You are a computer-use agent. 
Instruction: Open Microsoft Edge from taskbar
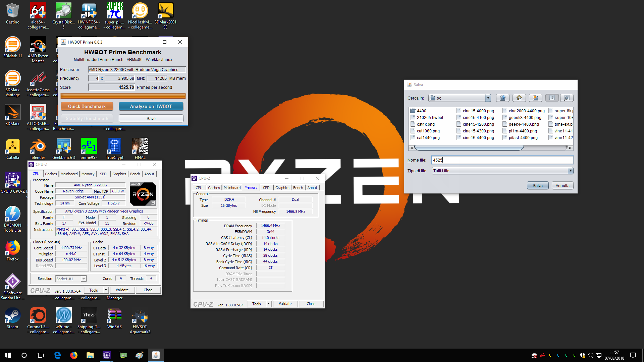[57, 355]
